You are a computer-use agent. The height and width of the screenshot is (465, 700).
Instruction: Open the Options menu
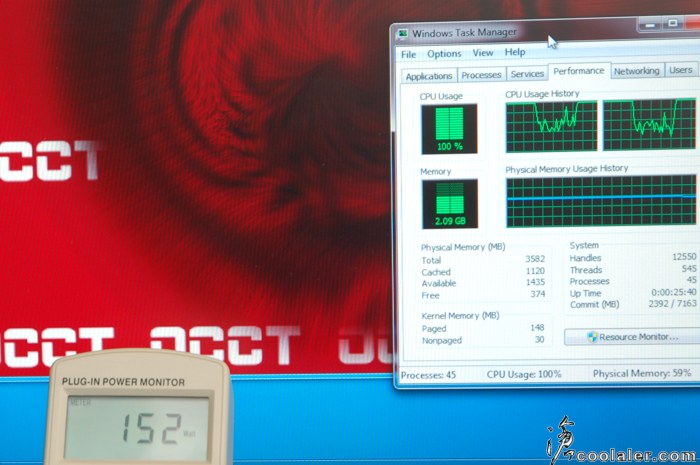click(444, 54)
